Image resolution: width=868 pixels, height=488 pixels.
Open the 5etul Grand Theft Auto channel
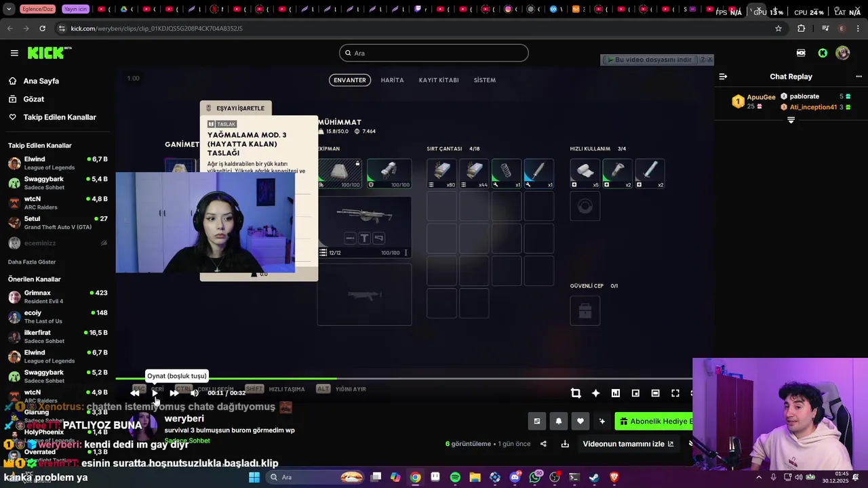(58, 223)
